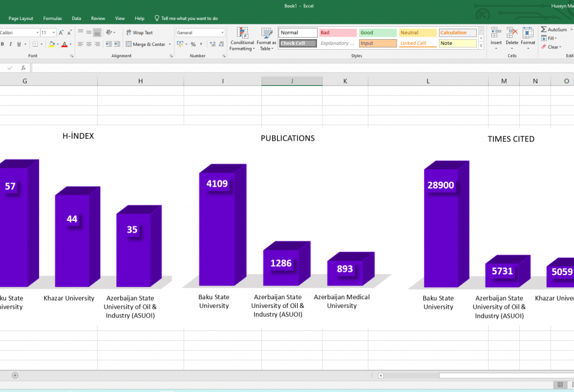The height and width of the screenshot is (392, 574).
Task: Switch to Normal view icon
Action: coord(560,385)
